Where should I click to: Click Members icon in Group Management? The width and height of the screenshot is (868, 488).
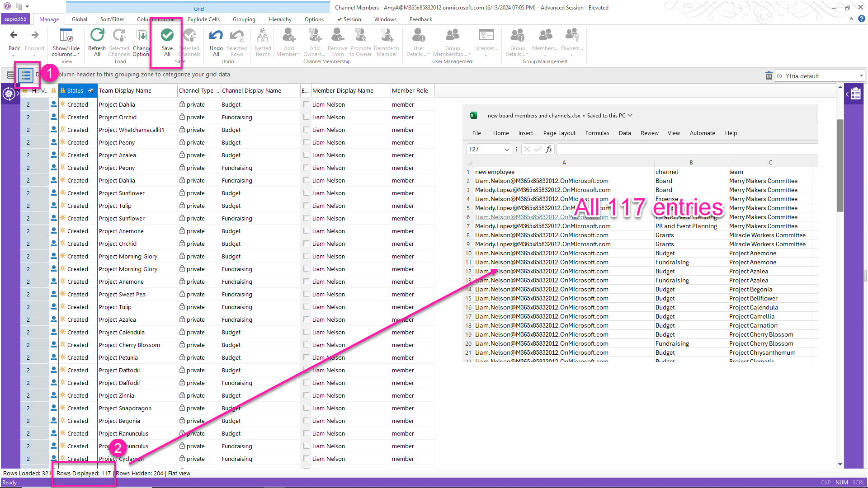(x=545, y=35)
